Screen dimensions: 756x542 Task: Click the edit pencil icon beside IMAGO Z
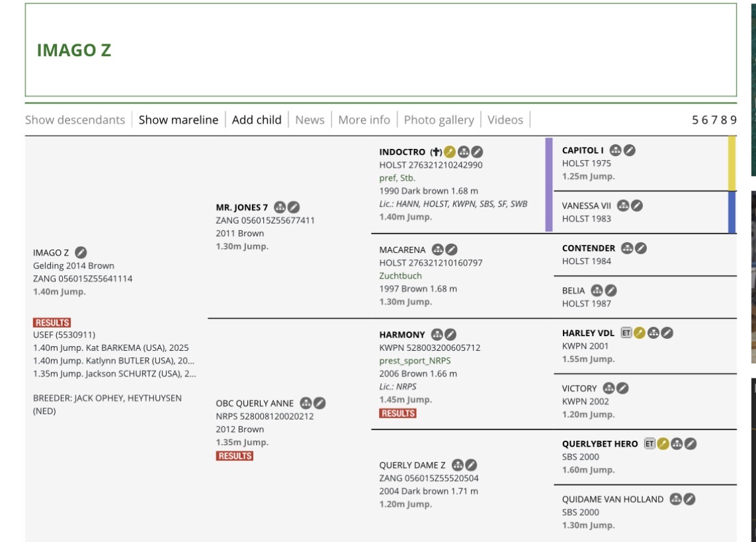point(81,252)
